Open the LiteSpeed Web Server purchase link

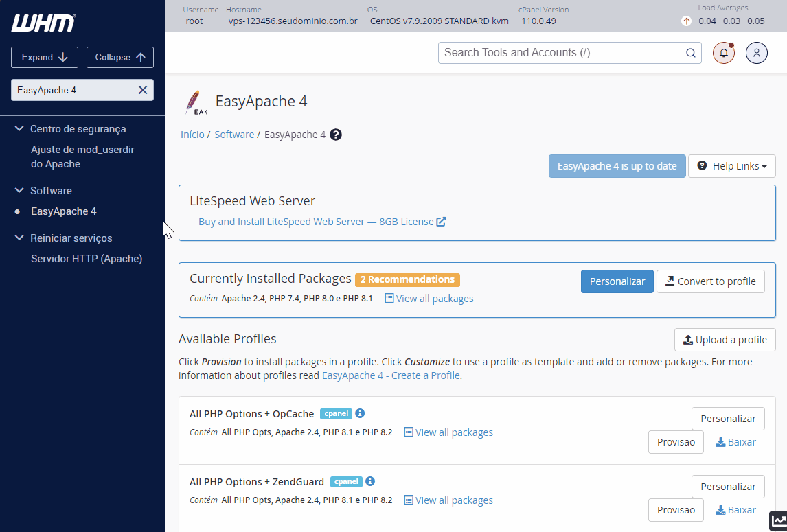(321, 222)
